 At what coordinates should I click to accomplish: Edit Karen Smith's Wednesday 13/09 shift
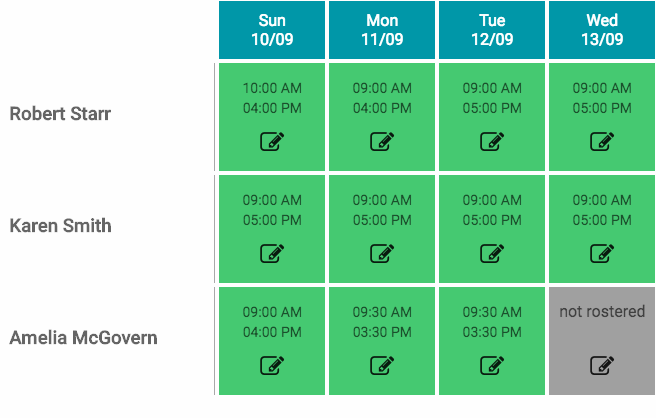601,253
